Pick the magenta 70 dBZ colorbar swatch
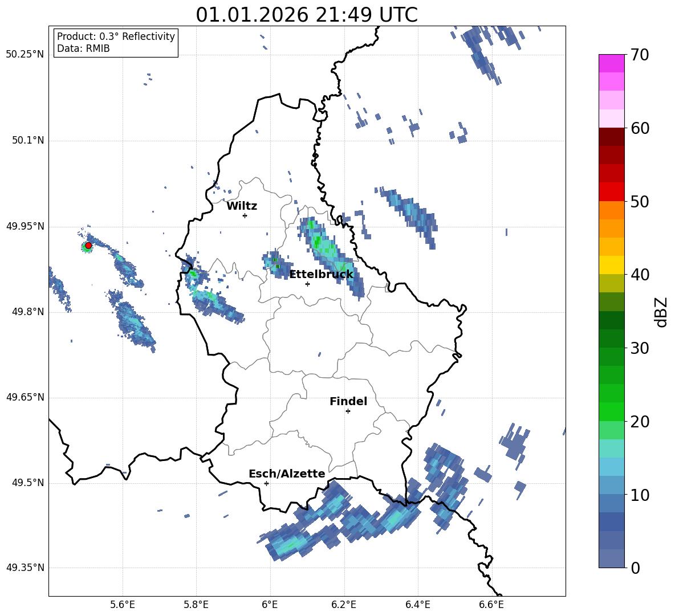 [611, 63]
